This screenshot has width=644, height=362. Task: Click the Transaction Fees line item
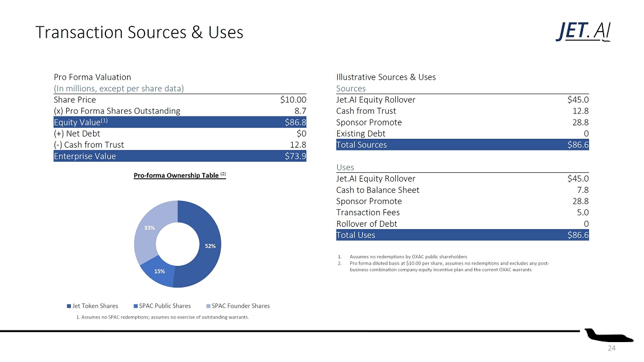click(368, 213)
